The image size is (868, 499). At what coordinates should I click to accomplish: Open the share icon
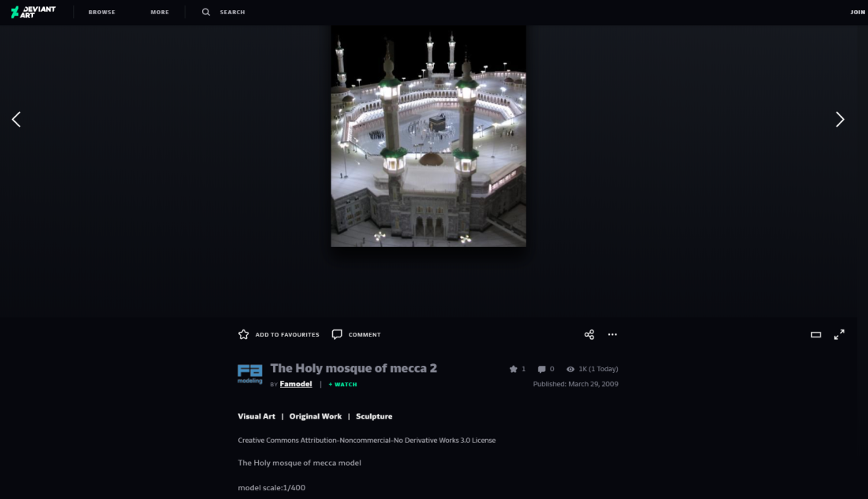(x=589, y=334)
